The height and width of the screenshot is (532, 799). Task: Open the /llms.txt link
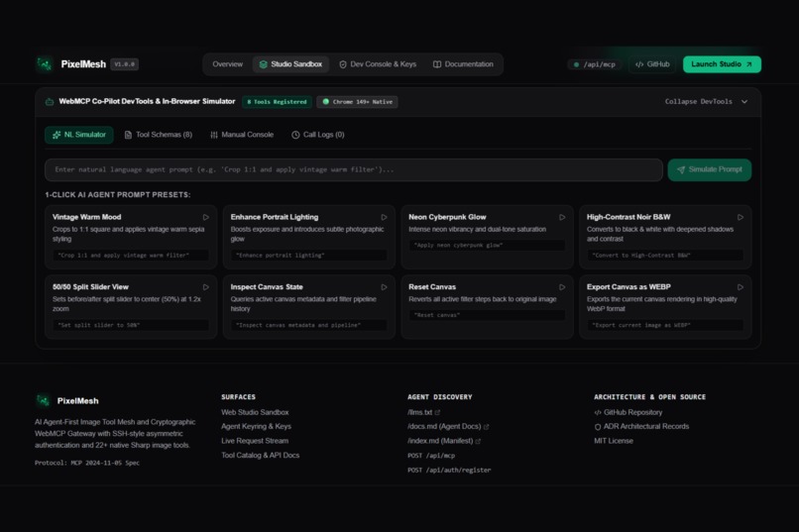coord(420,412)
